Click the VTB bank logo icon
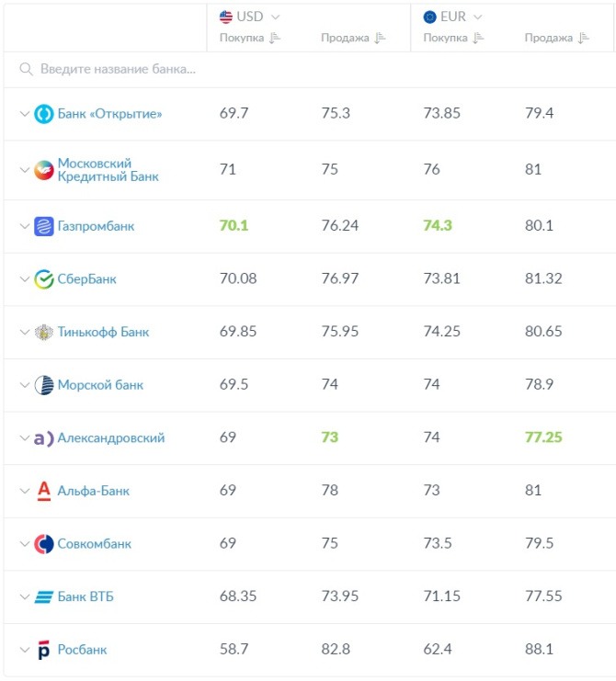Image resolution: width=616 pixels, height=681 pixels. [x=44, y=597]
